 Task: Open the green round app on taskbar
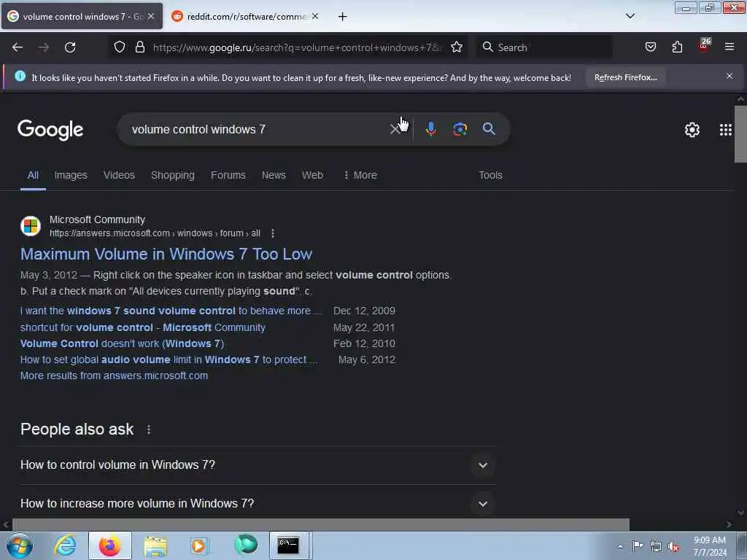click(x=246, y=545)
